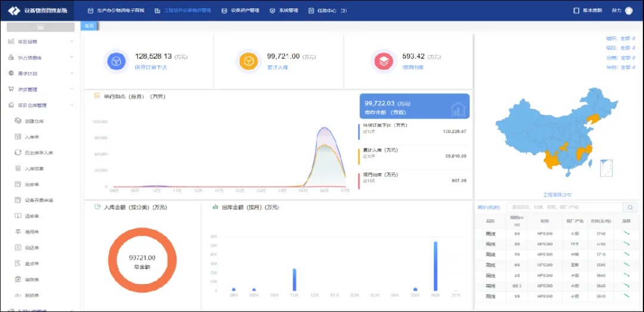The image size is (644, 312).
Task: Click 领用出库 link under 593.42
Action: click(413, 67)
